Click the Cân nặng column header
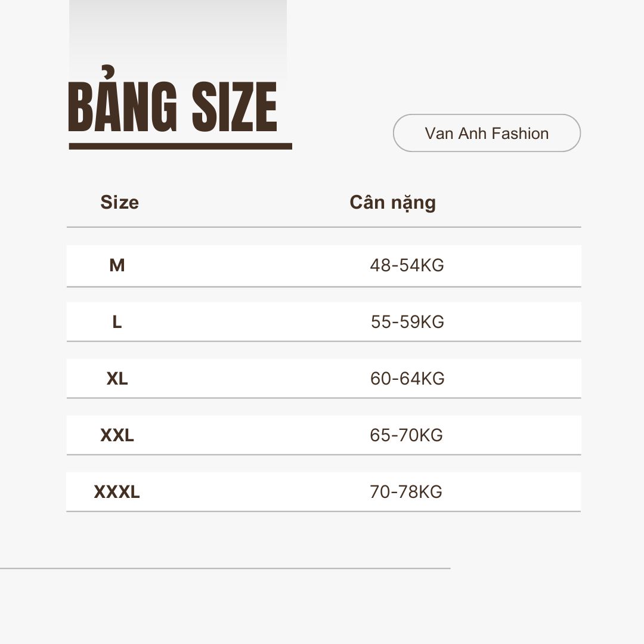 [x=392, y=203]
